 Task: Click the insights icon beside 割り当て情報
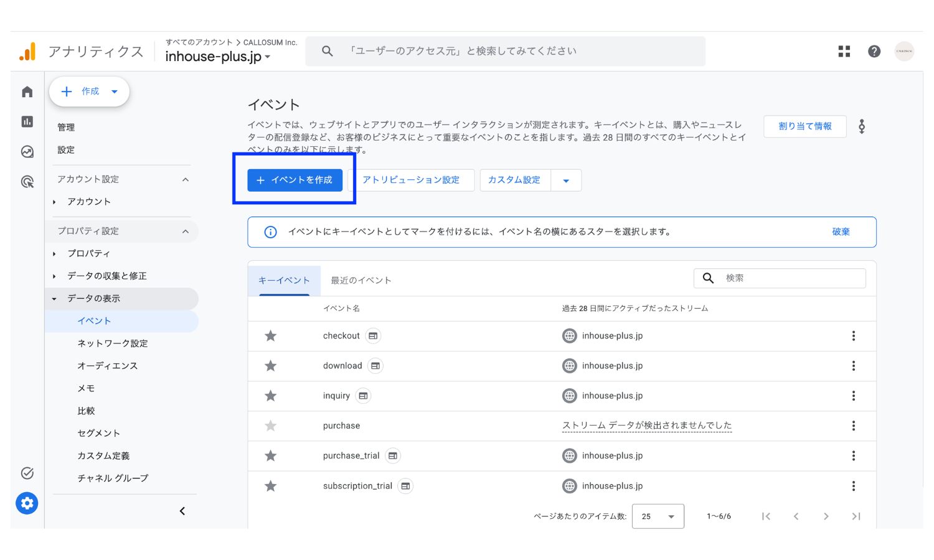coord(862,126)
